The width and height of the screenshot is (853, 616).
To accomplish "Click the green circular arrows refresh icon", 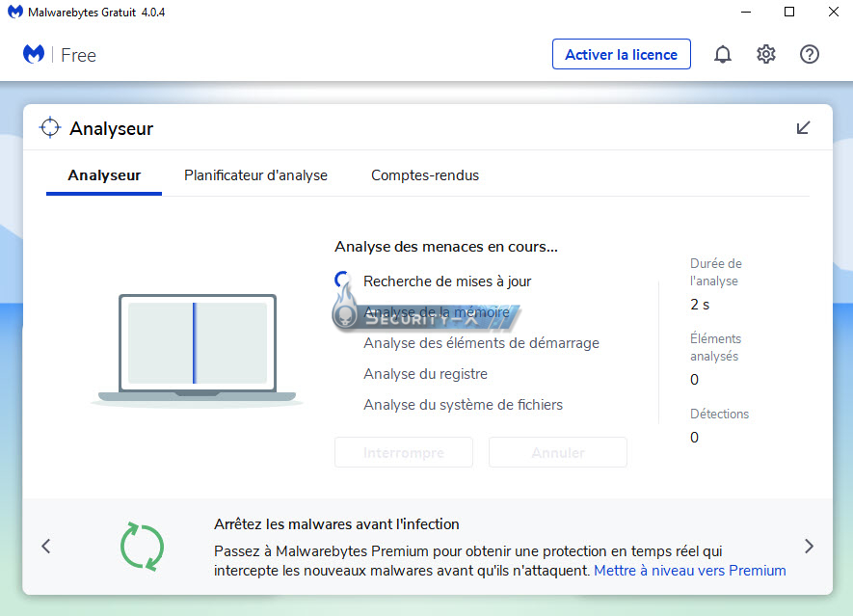I will pos(142,547).
